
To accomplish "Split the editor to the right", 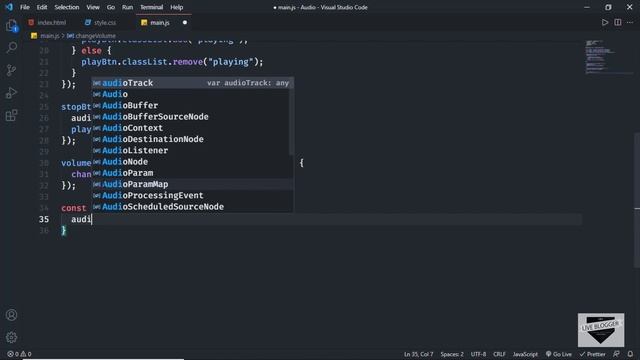I will (618, 22).
